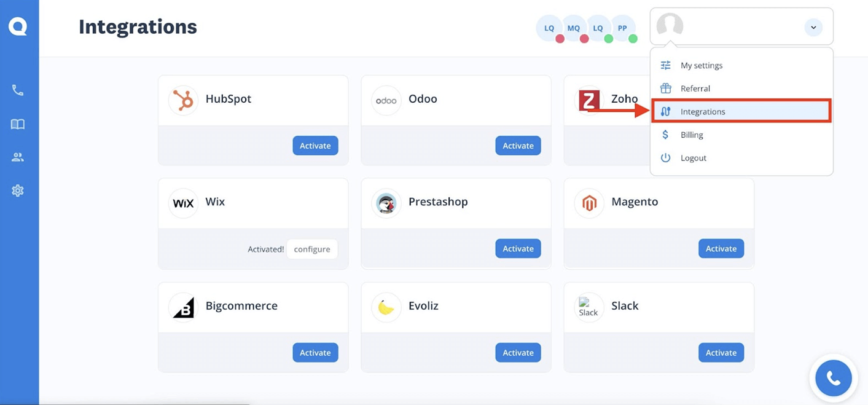Image resolution: width=868 pixels, height=405 pixels.
Task: Select Referral in the user menu
Action: pos(741,88)
